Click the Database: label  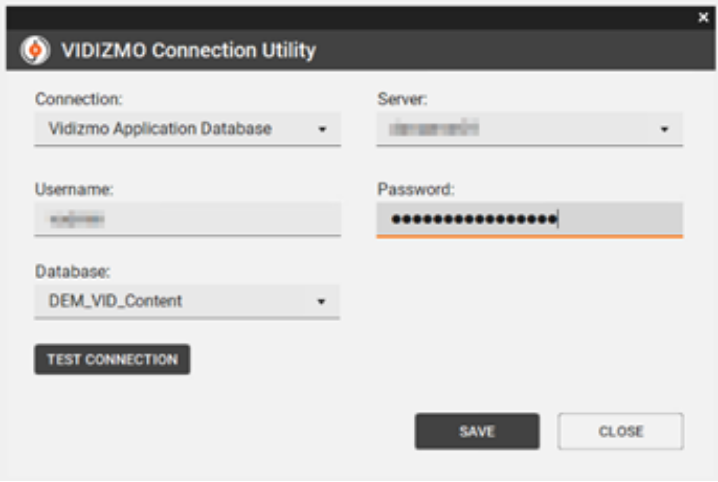coord(73,271)
